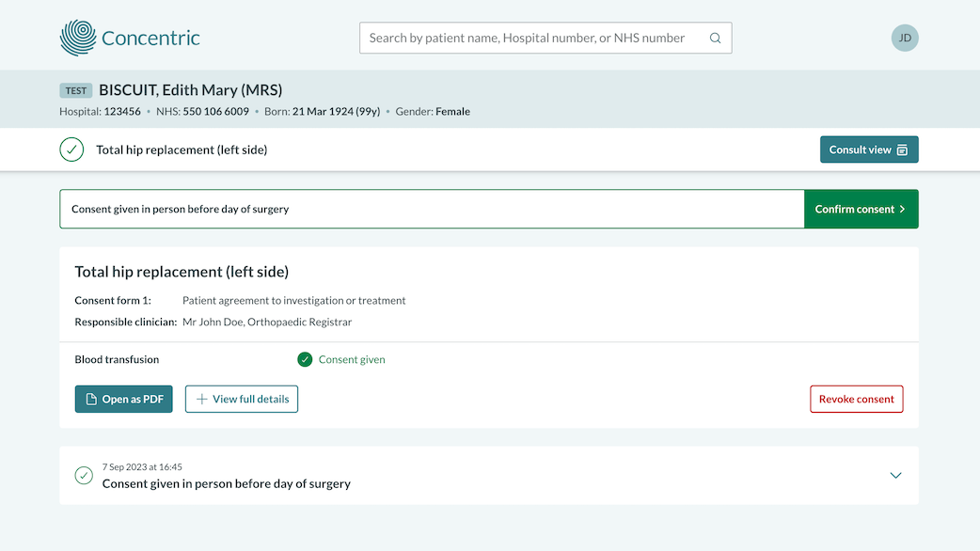
Task: Click the checkmark circle on the 7 Sep entry
Action: (84, 476)
